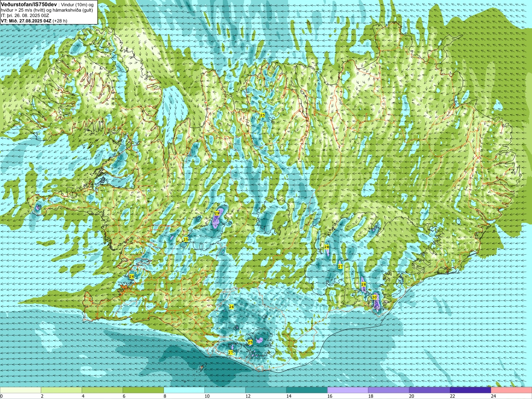Click the dark teal 14–16 m/s legend swatch
This screenshot has height=399, width=532.
pos(307,390)
